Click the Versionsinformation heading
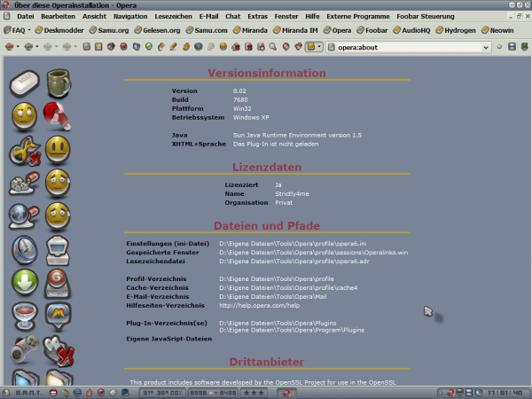Viewport: 532px width, 399px height. pos(267,73)
